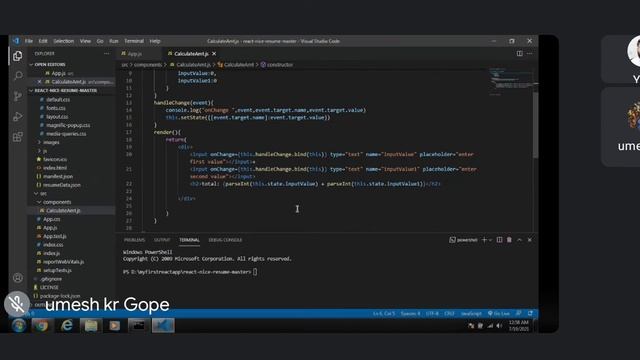The height and width of the screenshot is (360, 640).
Task: Click the feedback icon in status bar
Action: click(518, 313)
